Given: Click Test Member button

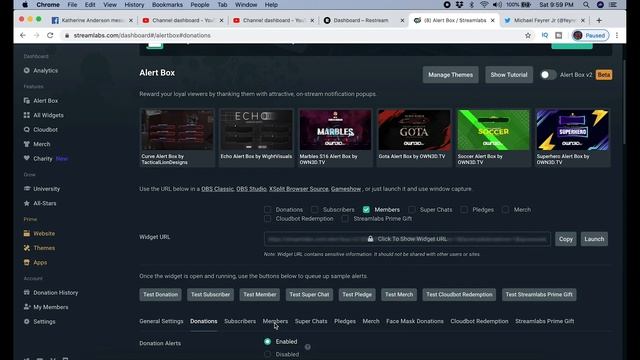Looking at the screenshot, I should point(260,294).
